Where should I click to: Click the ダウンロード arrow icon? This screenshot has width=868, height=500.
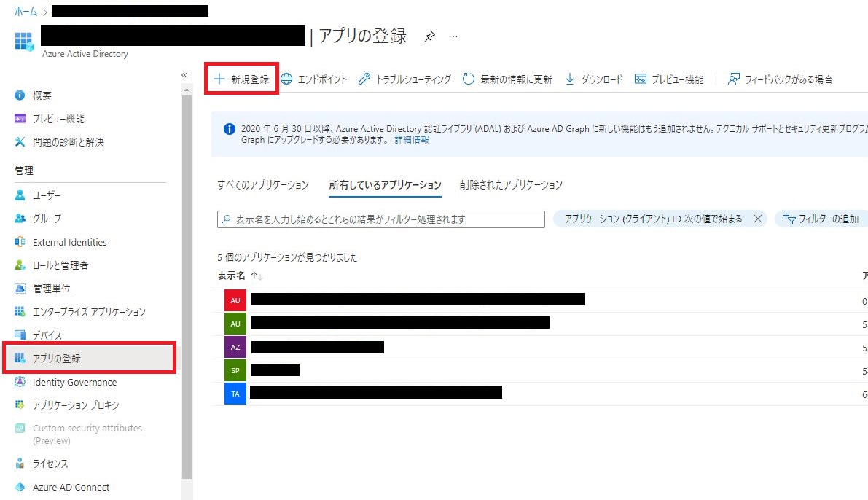(x=570, y=79)
